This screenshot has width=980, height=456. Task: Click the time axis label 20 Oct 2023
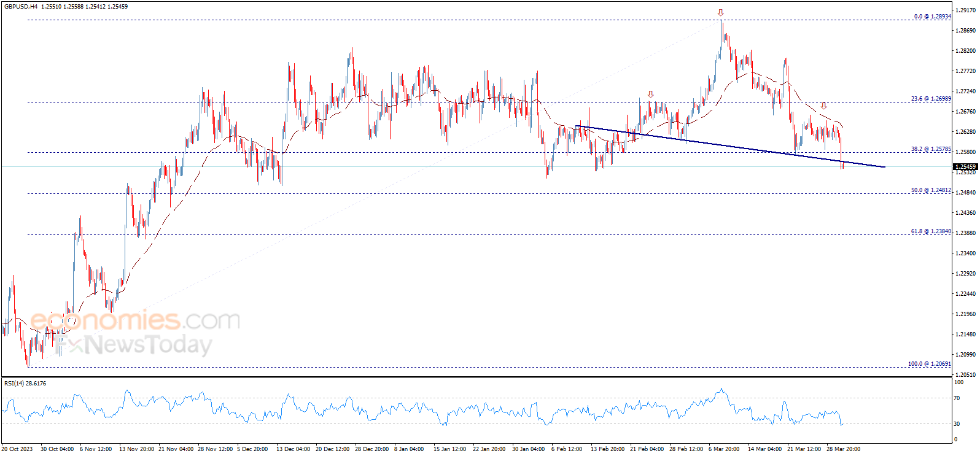coord(17,449)
